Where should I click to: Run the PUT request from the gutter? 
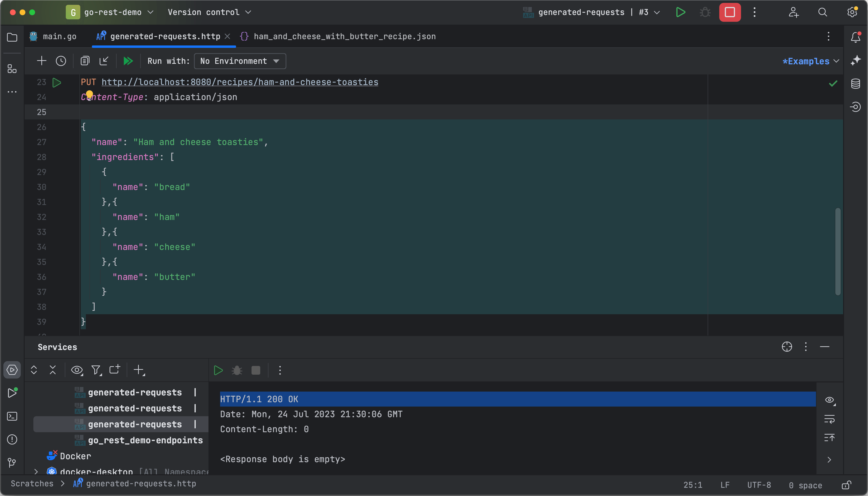(x=57, y=82)
